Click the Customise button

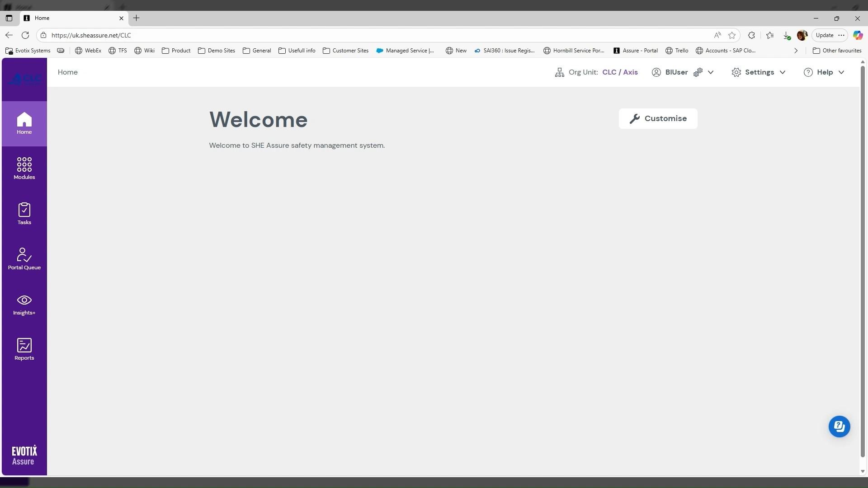(x=658, y=118)
